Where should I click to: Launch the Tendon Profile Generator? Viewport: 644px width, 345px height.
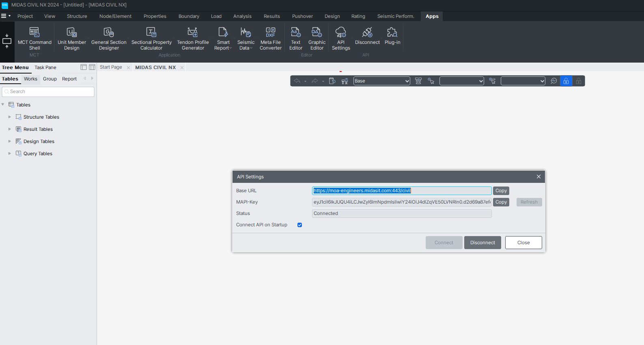pyautogui.click(x=193, y=39)
